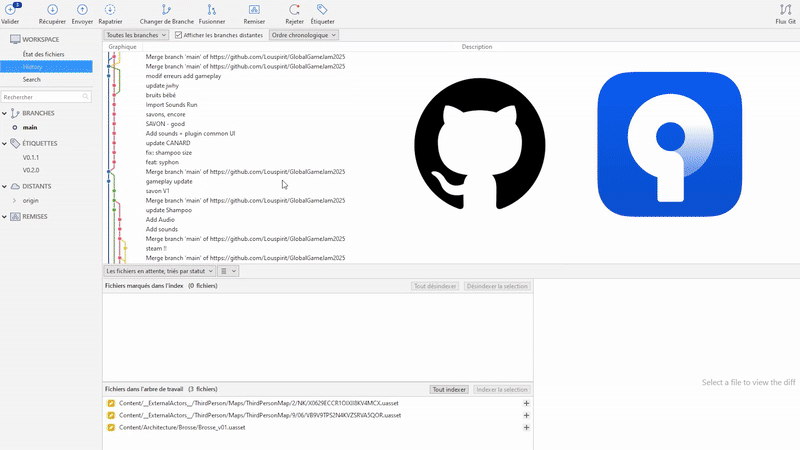Select the History view
The width and height of the screenshot is (800, 450).
[46, 67]
